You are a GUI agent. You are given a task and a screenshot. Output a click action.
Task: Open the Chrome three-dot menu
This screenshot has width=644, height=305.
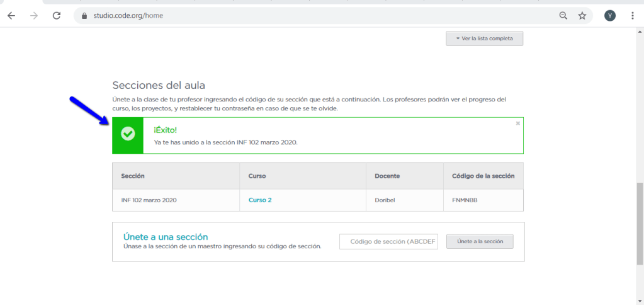(x=632, y=16)
